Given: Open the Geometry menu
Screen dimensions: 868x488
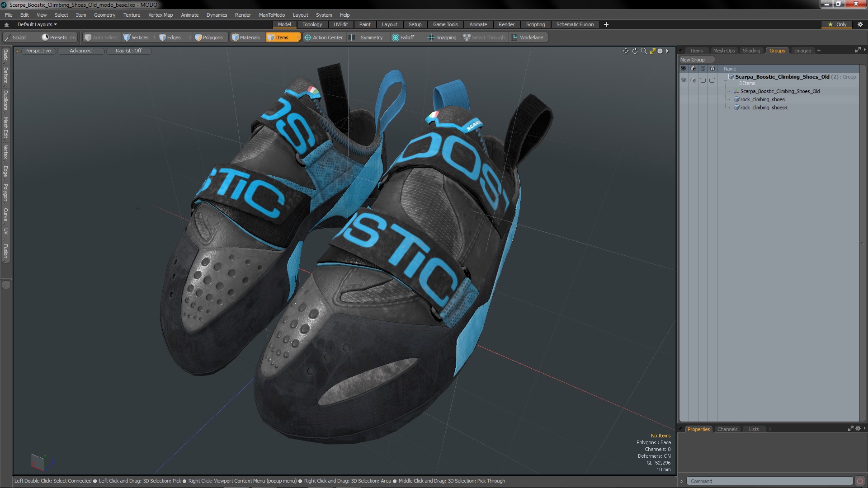Looking at the screenshot, I should [104, 15].
